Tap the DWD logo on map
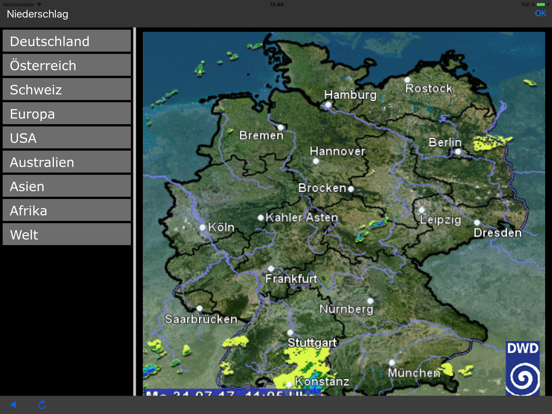This screenshot has height=414, width=552. (x=522, y=368)
